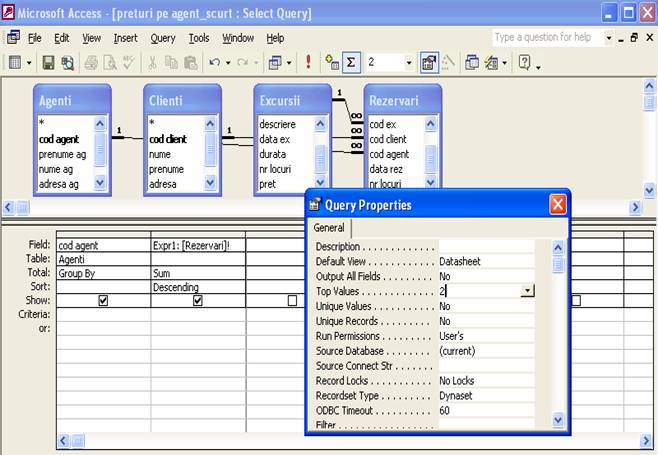Image resolution: width=658 pixels, height=455 pixels.
Task: Click the Properties toolbar icon
Action: click(429, 62)
